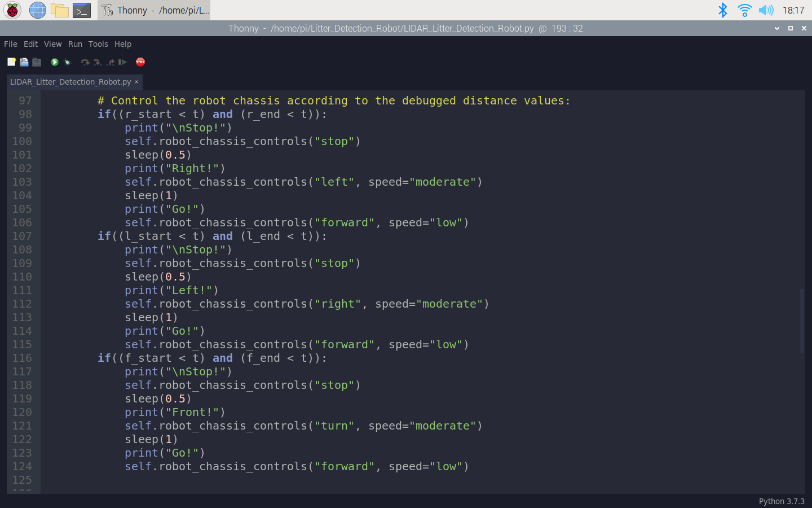Click the New file icon in toolbar
The height and width of the screenshot is (508, 812).
tap(11, 62)
